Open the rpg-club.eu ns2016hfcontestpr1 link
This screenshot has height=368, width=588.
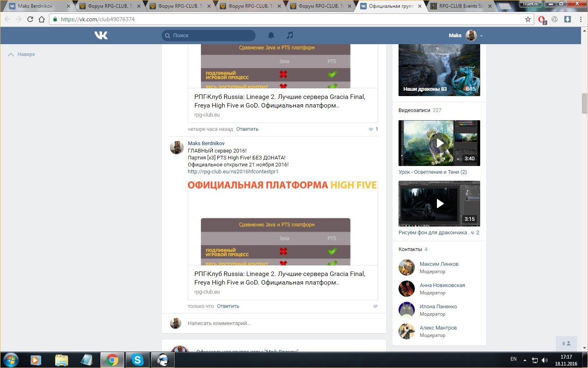tap(233, 172)
